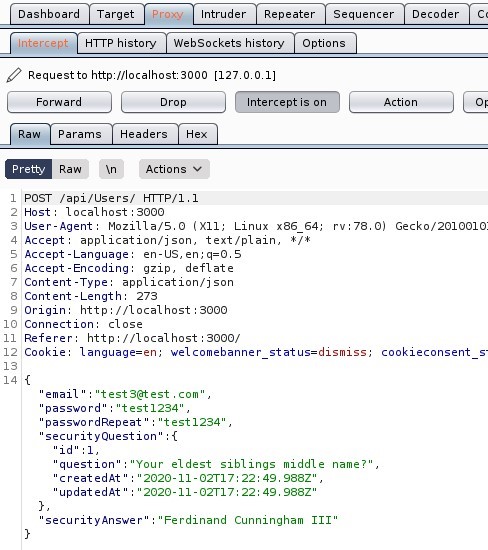Open Proxy Options sub-tab
Viewport: 488px width, 550px height.
click(x=324, y=43)
